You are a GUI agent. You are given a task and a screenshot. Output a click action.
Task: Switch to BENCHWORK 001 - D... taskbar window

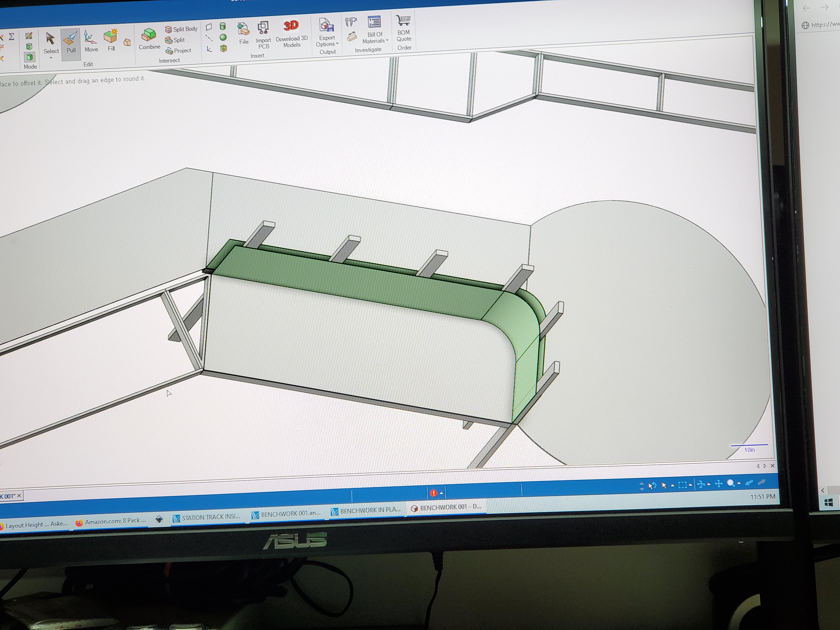447,507
